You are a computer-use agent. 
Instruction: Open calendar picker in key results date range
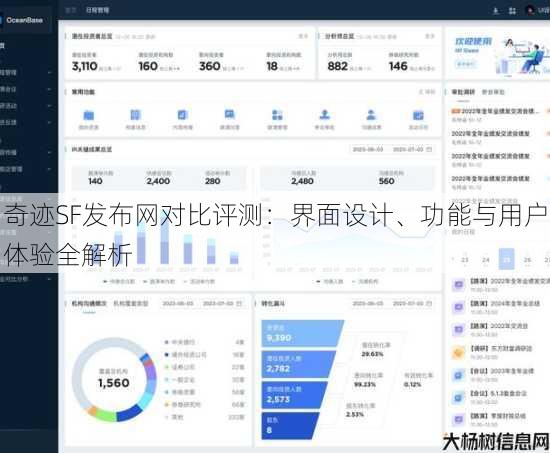tap(429, 149)
